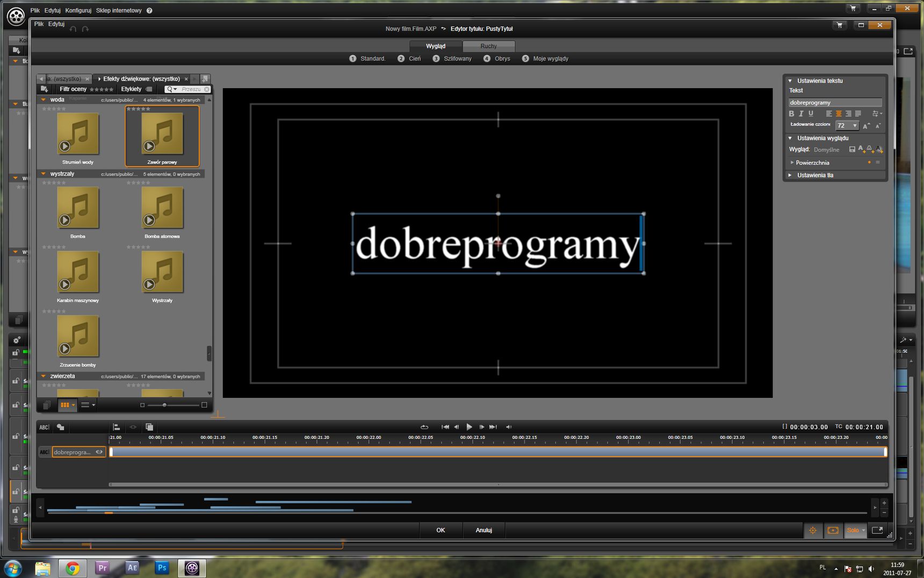Open the import-to-library folder icon
Image resolution: width=924 pixels, height=578 pixels.
click(45, 89)
